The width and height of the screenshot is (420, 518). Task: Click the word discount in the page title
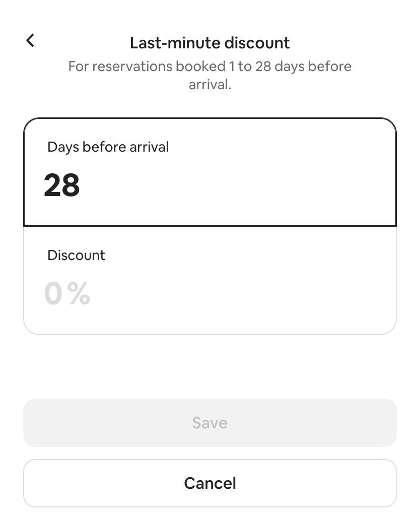coord(257,43)
